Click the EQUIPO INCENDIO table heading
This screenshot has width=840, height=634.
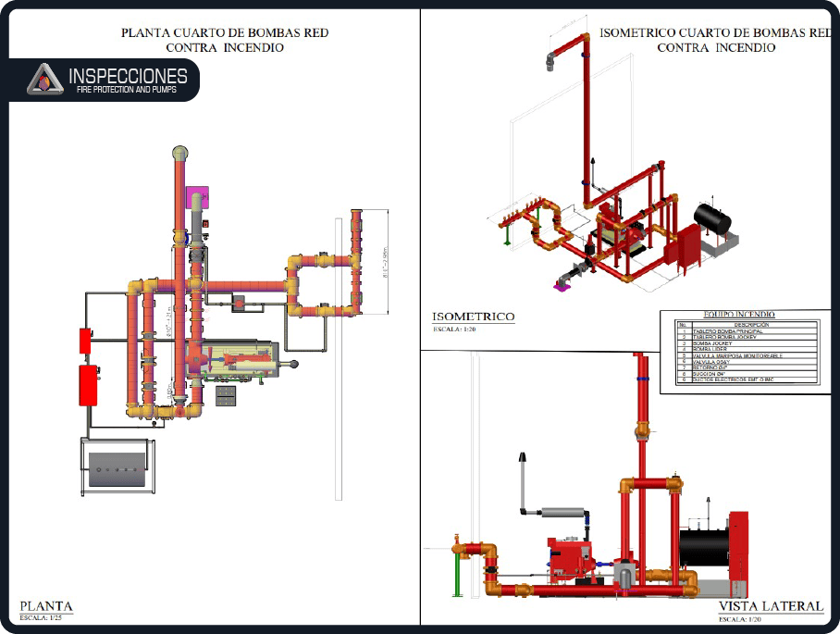coord(739,315)
